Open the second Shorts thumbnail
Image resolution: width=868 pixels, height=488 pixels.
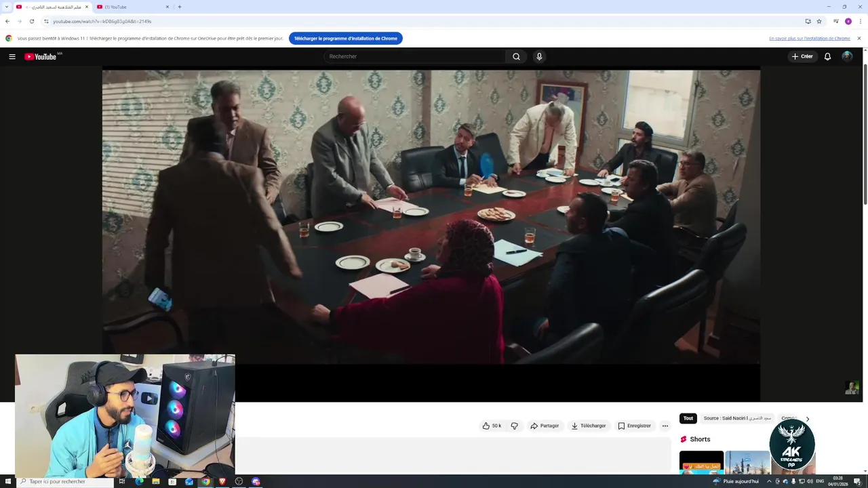[x=747, y=462]
